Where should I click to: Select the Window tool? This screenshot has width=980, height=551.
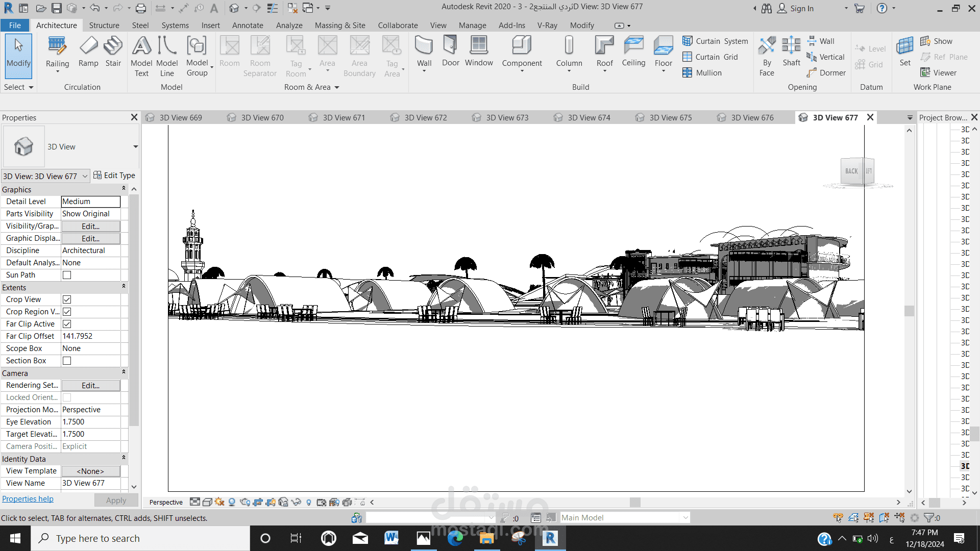click(x=479, y=51)
